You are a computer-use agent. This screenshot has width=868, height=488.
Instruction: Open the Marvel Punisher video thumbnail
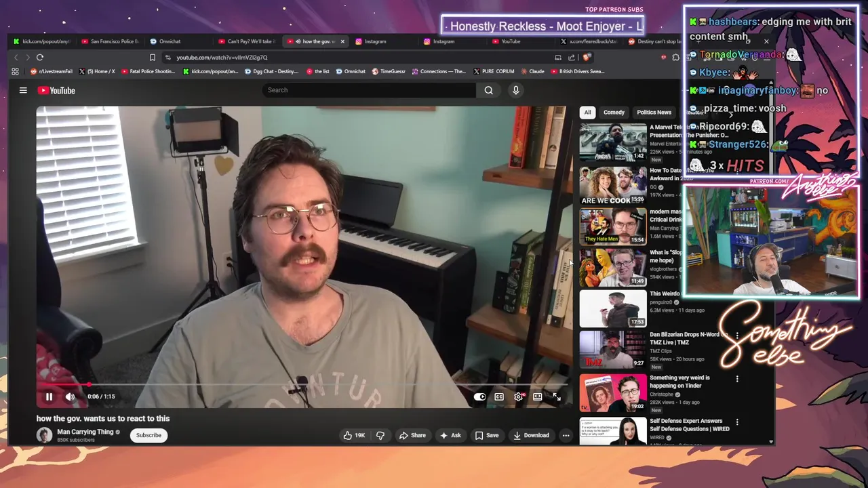pyautogui.click(x=613, y=142)
